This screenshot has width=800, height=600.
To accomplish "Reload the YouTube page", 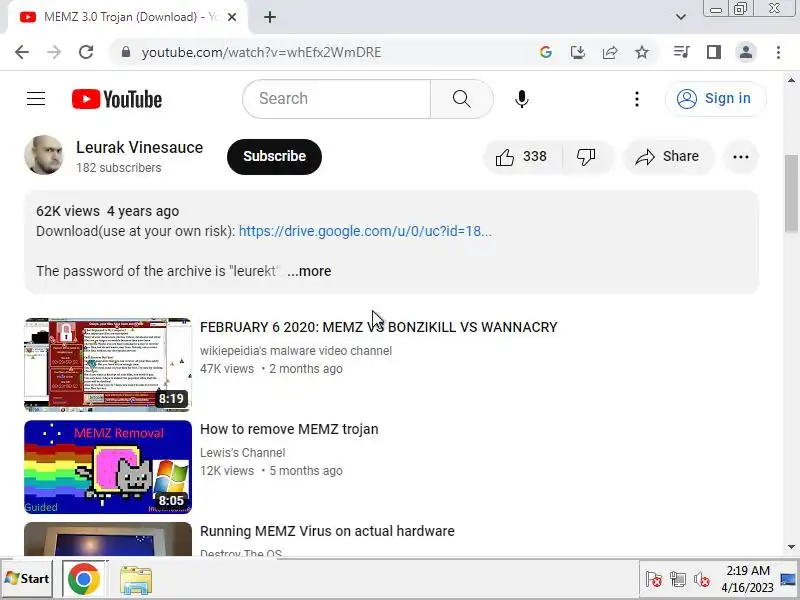I will point(86,52).
